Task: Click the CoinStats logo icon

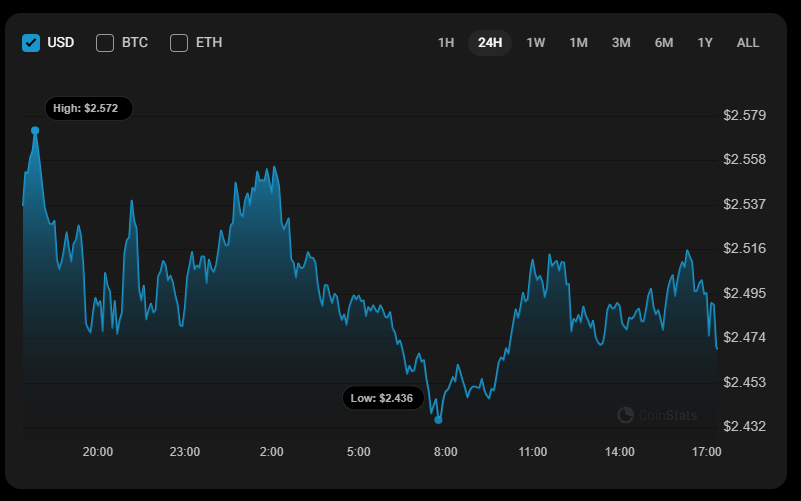Action: coord(626,415)
